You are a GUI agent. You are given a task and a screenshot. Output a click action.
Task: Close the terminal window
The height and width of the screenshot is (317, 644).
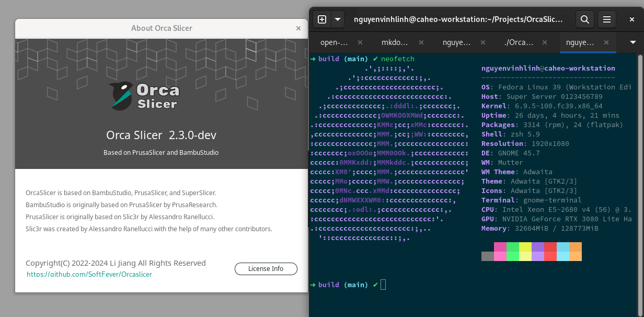(x=631, y=19)
